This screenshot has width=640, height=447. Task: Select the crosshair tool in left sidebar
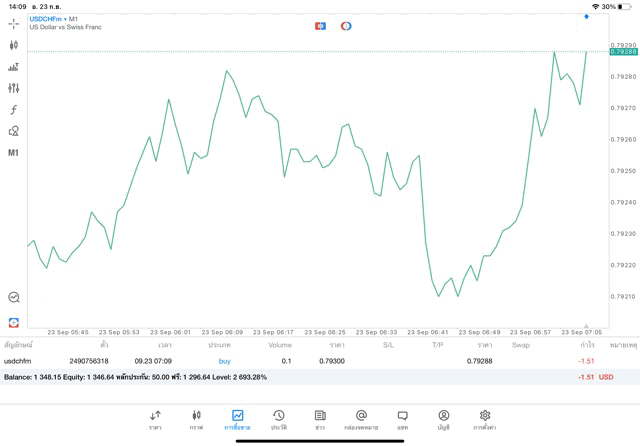(x=13, y=23)
